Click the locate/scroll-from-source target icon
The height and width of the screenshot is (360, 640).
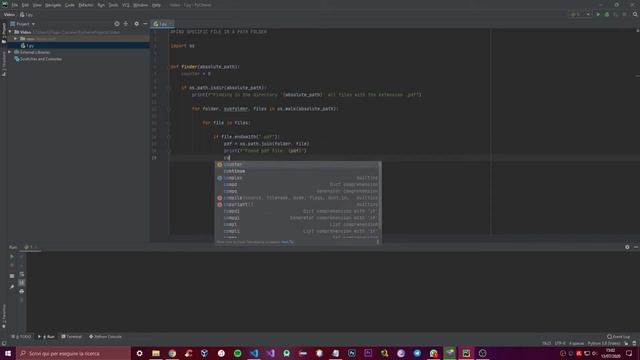tap(117, 24)
